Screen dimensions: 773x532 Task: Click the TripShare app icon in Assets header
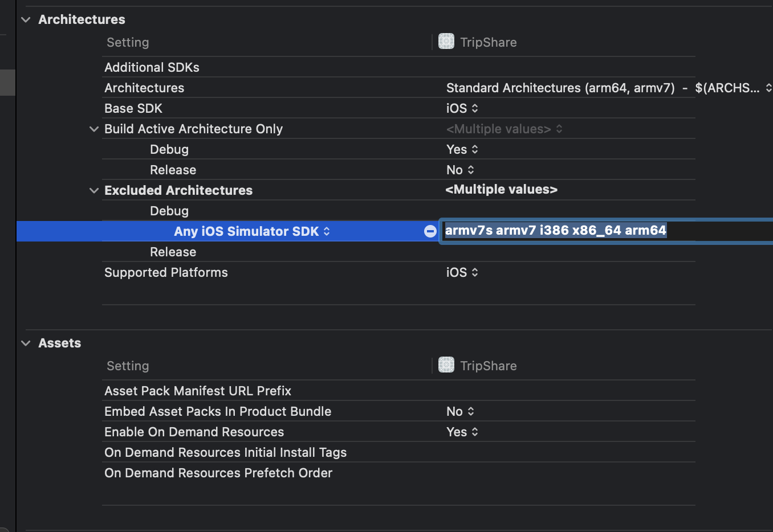point(446,365)
